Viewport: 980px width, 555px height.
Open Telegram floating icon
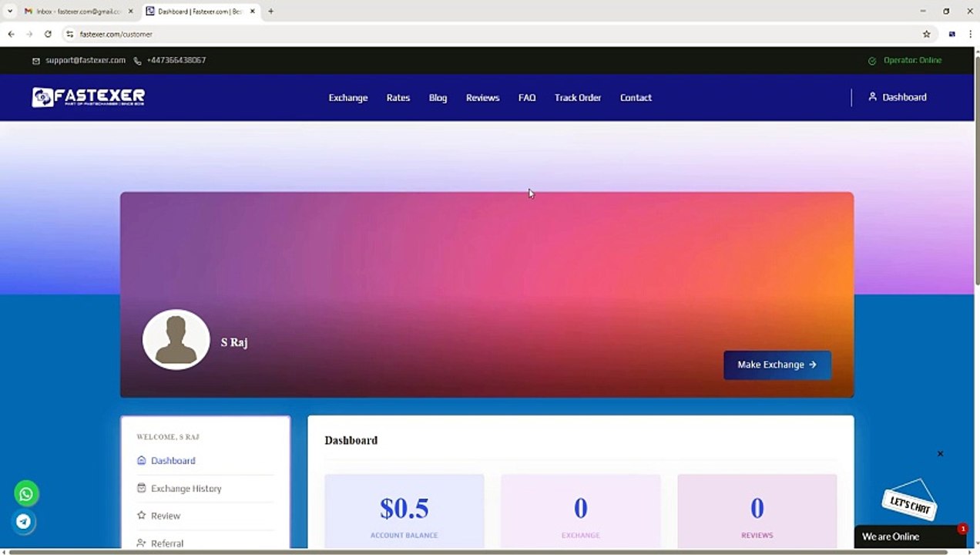click(x=24, y=522)
